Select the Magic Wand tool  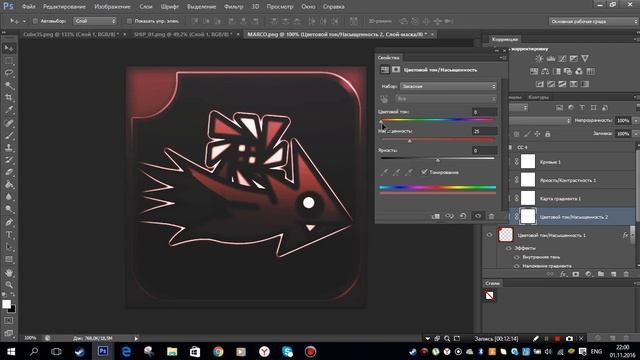[x=9, y=86]
